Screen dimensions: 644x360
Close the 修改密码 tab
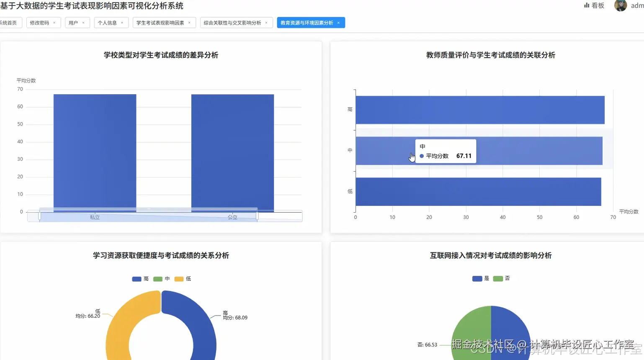tap(54, 23)
